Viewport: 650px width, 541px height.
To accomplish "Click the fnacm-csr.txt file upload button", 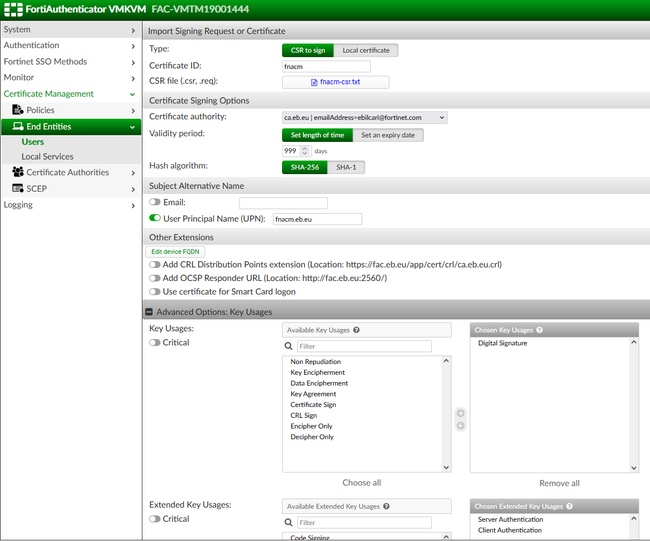I will coord(335,82).
